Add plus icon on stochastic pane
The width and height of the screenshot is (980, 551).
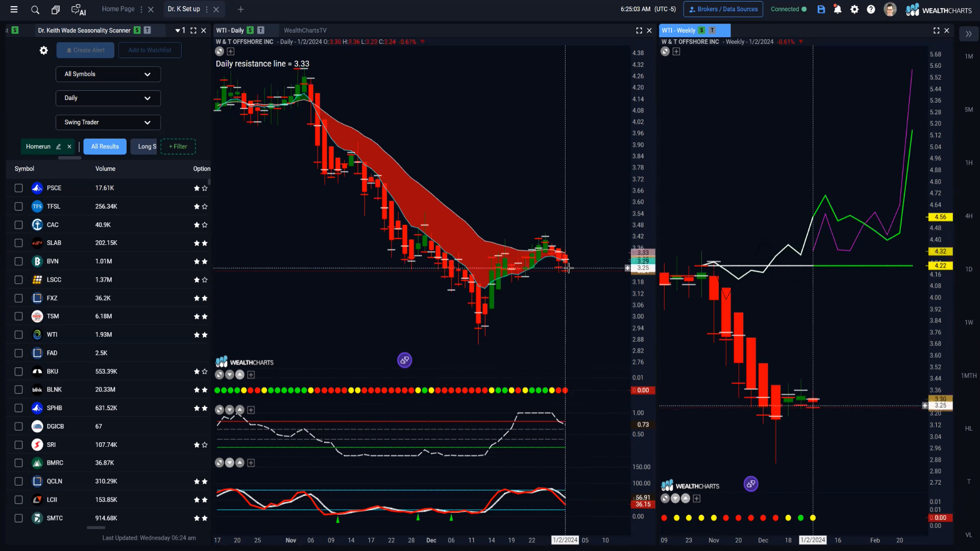[x=251, y=463]
